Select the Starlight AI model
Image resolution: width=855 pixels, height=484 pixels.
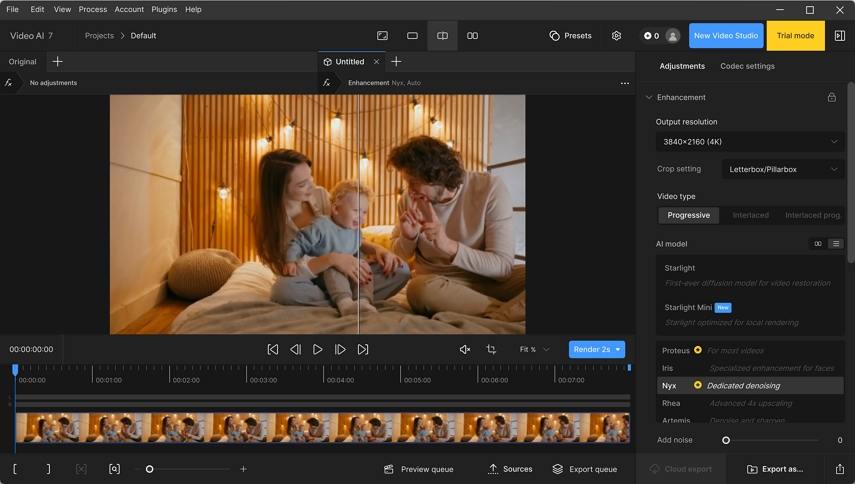749,275
